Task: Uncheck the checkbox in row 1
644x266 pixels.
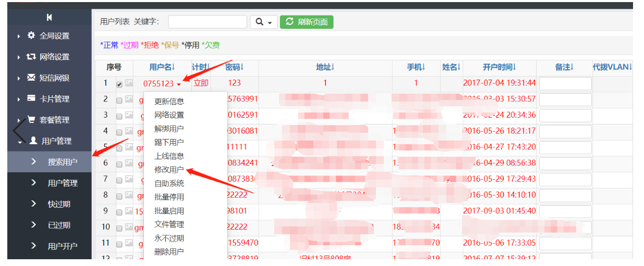Action: (x=119, y=84)
